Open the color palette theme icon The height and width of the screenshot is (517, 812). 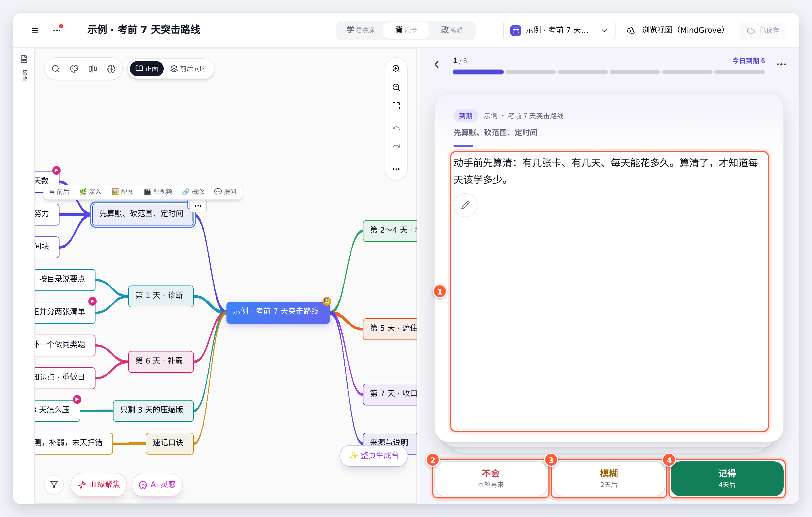point(74,69)
